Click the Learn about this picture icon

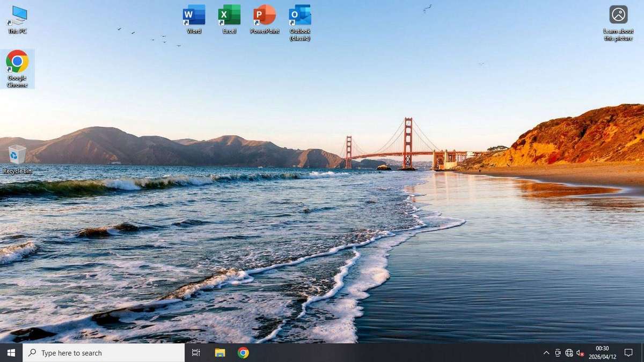[x=618, y=23]
